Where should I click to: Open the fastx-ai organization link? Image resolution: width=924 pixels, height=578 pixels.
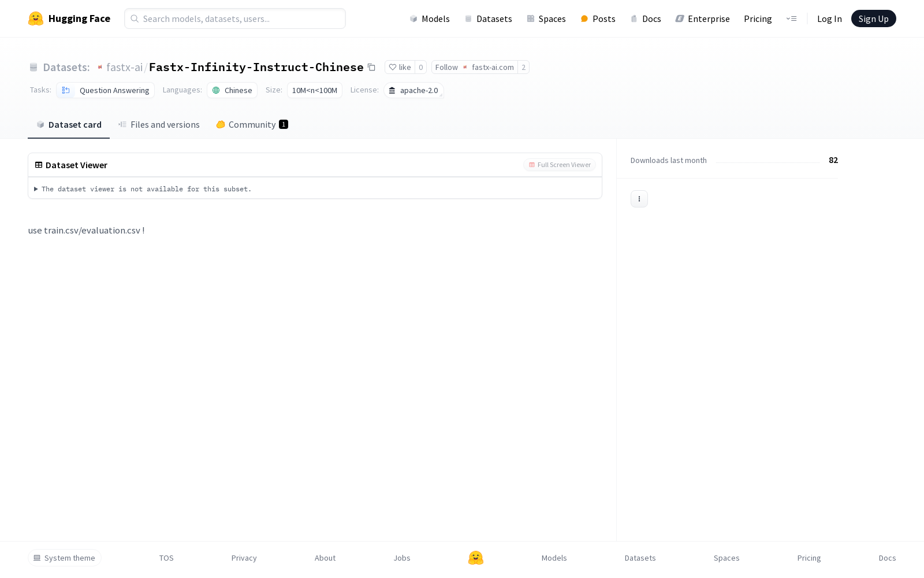(x=124, y=67)
